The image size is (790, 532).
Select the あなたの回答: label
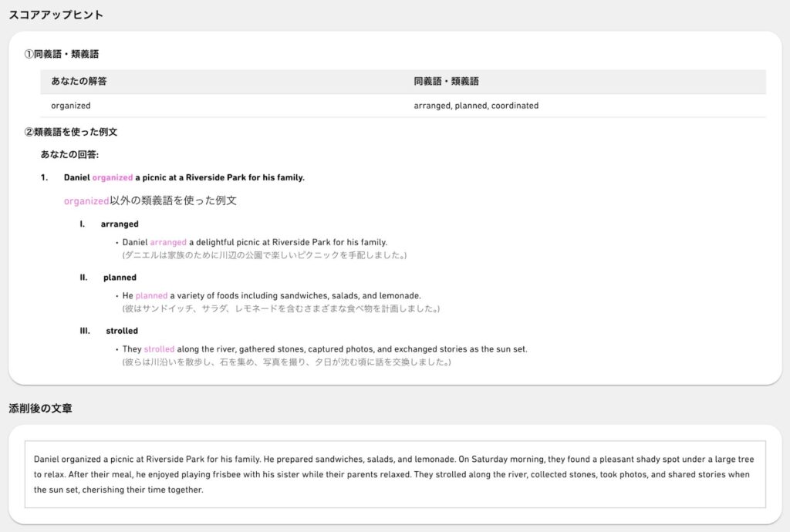(x=69, y=154)
